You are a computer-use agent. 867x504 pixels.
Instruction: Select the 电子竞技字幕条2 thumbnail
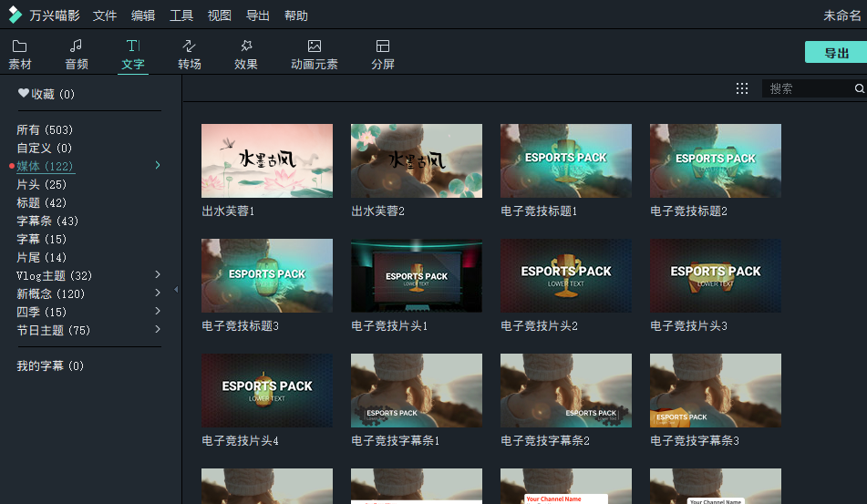[566, 391]
